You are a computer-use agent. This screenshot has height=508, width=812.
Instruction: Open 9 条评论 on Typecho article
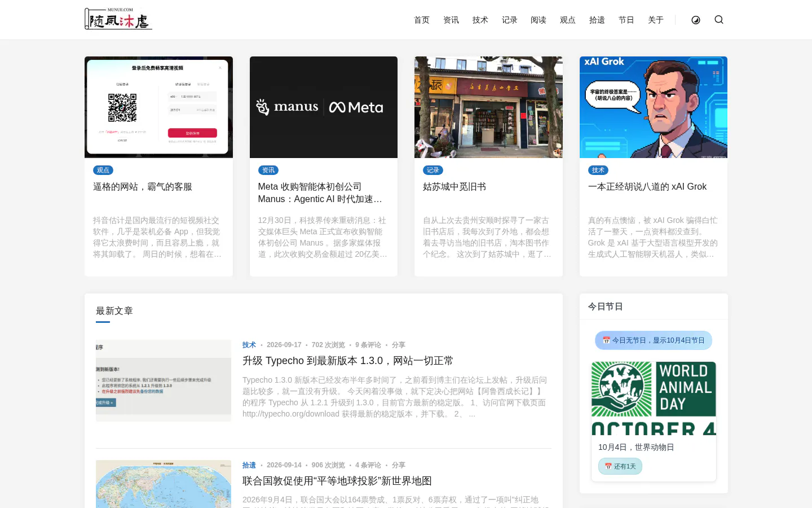(x=368, y=345)
